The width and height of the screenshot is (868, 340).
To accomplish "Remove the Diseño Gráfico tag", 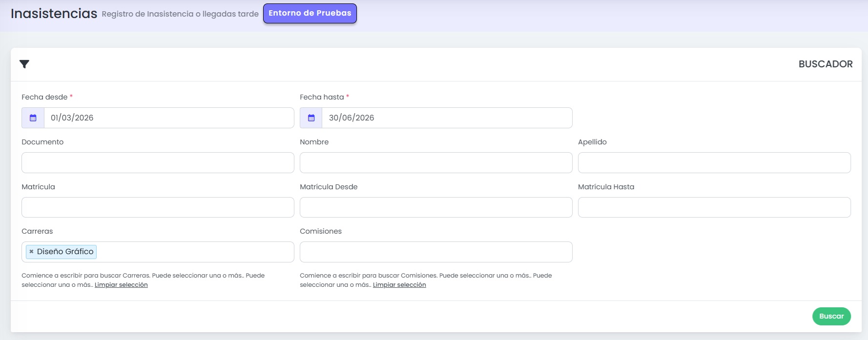I will 31,252.
